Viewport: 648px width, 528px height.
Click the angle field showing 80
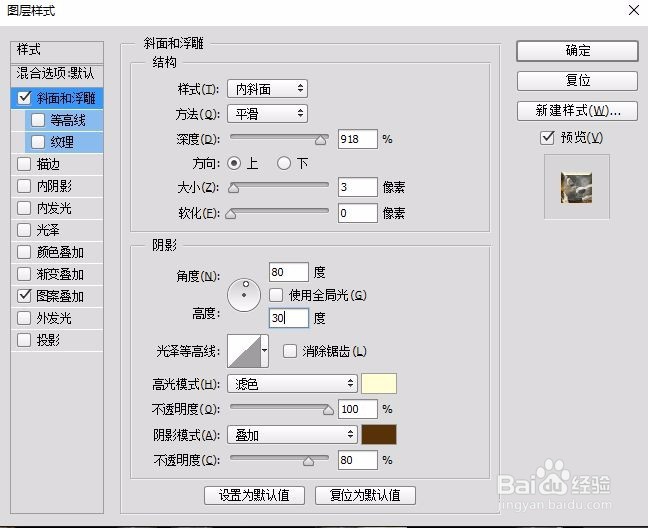pyautogui.click(x=288, y=272)
